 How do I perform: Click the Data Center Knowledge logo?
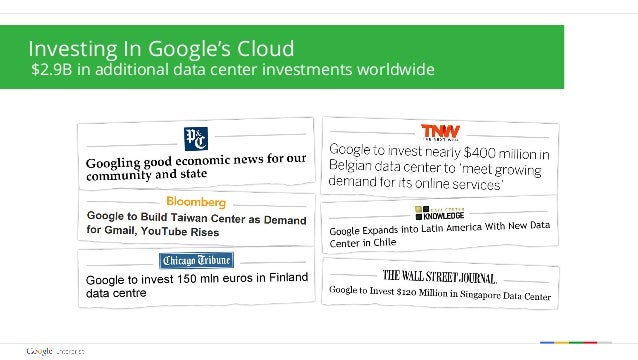click(440, 213)
